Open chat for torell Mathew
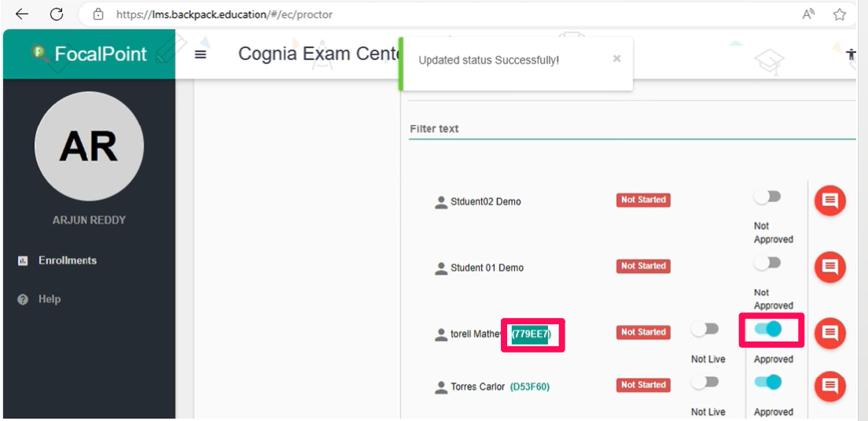 click(829, 332)
